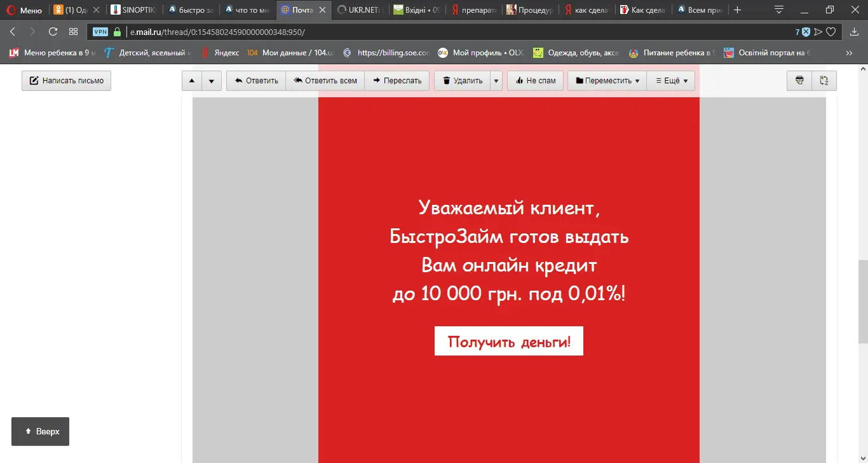Click Ответить всем to reply all
The height and width of the screenshot is (463, 868).
click(325, 81)
